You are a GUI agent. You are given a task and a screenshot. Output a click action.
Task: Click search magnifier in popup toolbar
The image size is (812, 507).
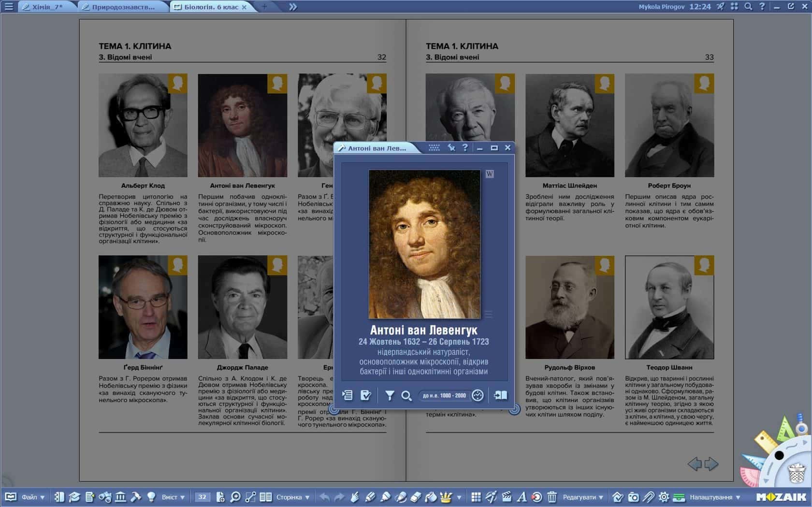tap(406, 396)
